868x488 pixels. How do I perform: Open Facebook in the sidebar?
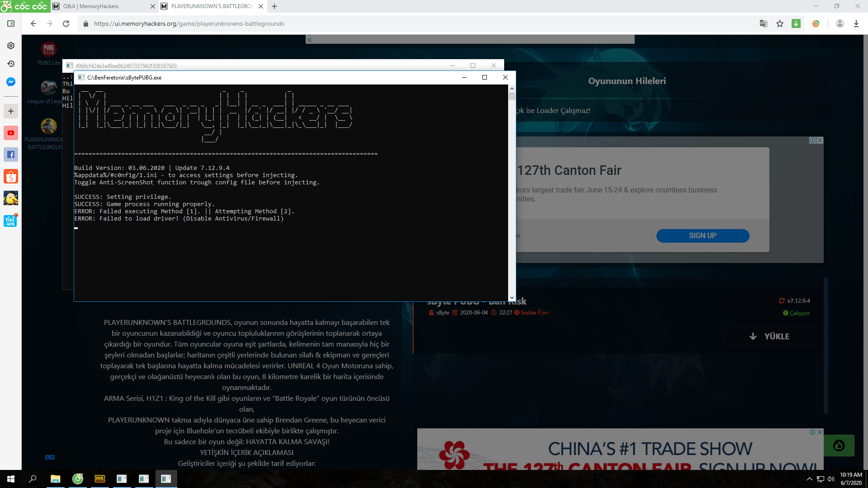click(x=11, y=155)
